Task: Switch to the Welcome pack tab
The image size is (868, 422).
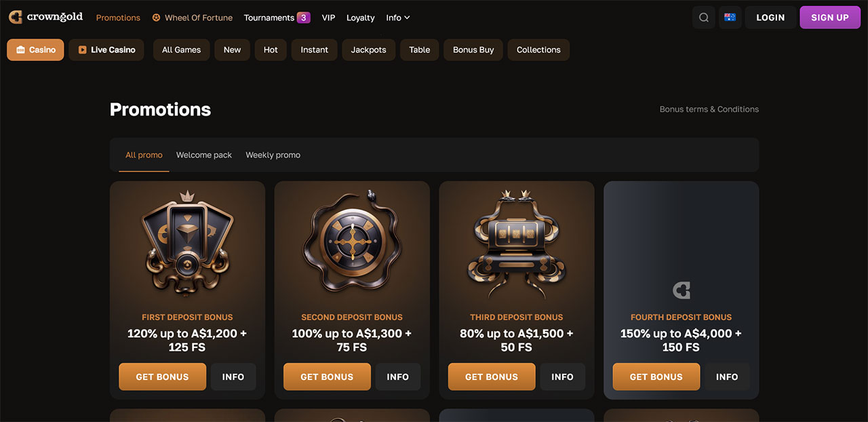Action: (203, 155)
